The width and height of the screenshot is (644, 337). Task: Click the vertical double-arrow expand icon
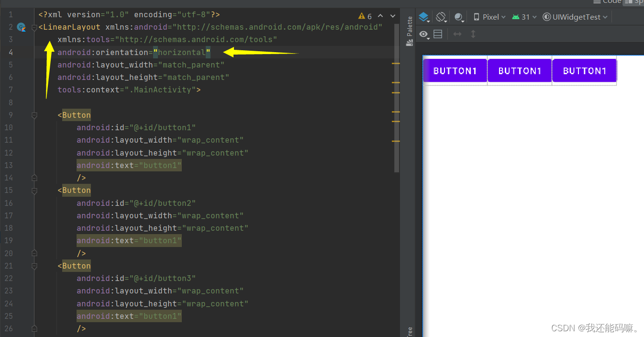click(473, 34)
